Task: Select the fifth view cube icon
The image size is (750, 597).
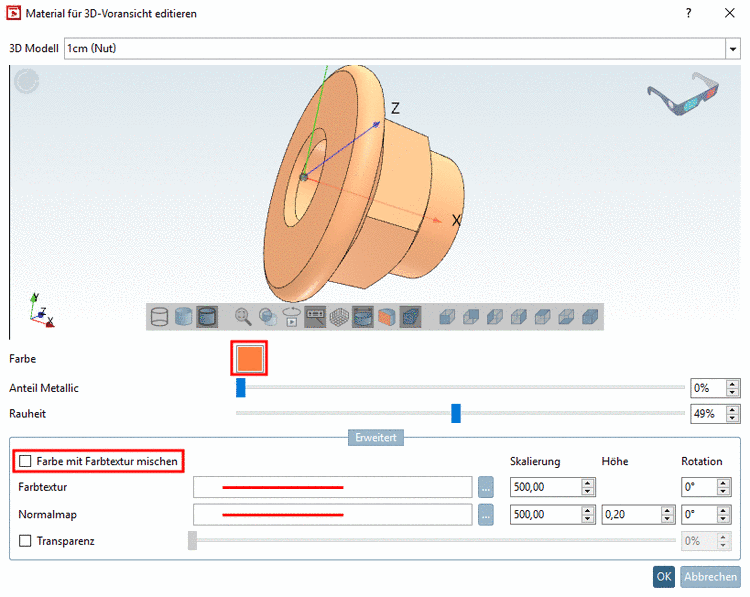Action: click(x=542, y=317)
